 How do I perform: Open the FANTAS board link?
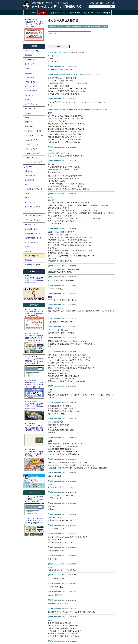(34, 185)
